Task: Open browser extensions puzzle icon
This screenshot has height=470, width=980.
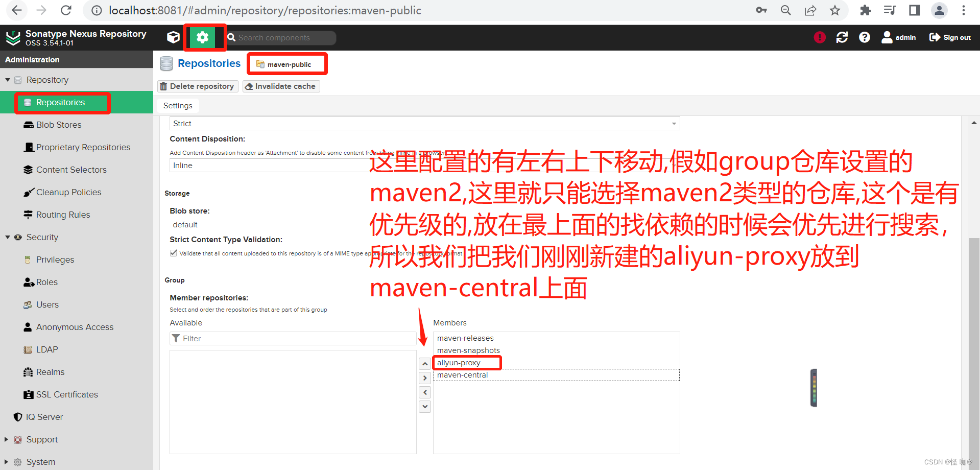Action: tap(866, 10)
